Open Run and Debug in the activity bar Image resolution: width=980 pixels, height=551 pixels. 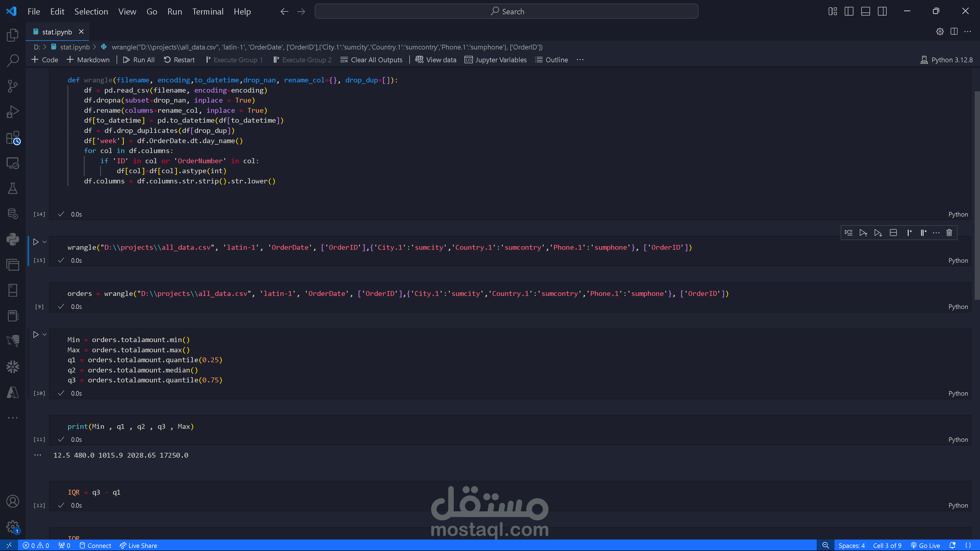pos(13,111)
